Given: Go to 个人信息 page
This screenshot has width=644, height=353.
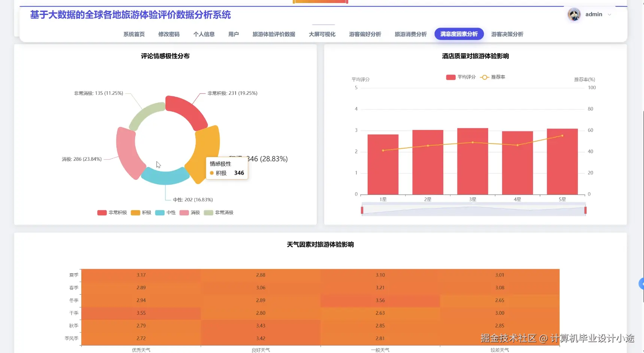Looking at the screenshot, I should click(204, 34).
